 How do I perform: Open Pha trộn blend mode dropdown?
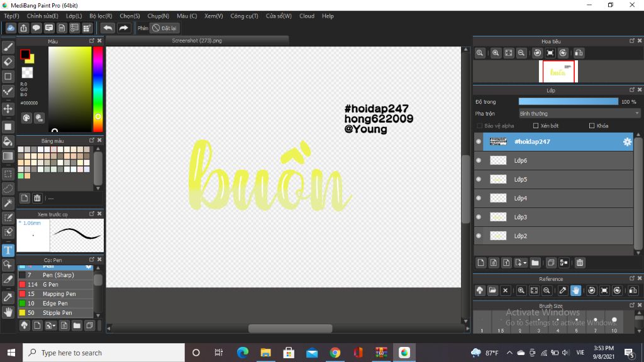point(579,114)
